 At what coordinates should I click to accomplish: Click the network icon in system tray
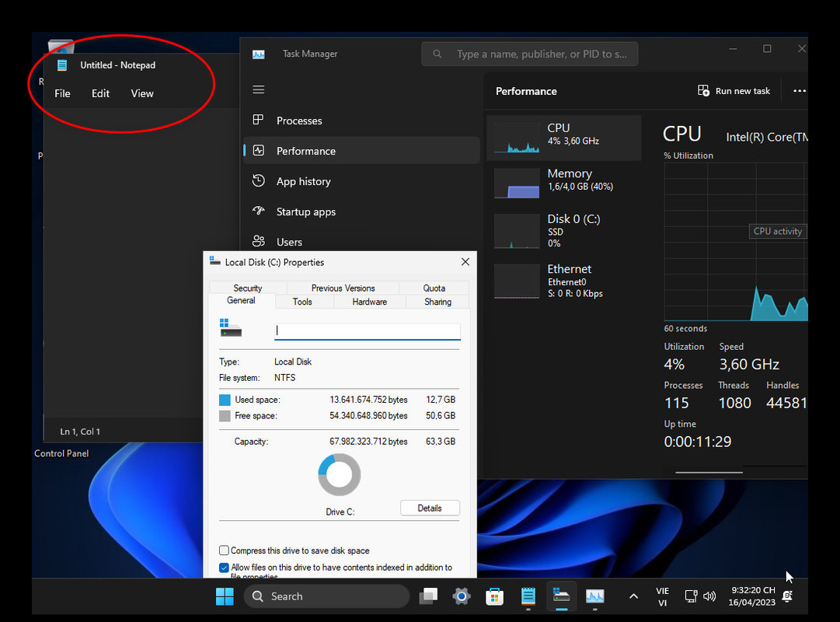tap(691, 596)
